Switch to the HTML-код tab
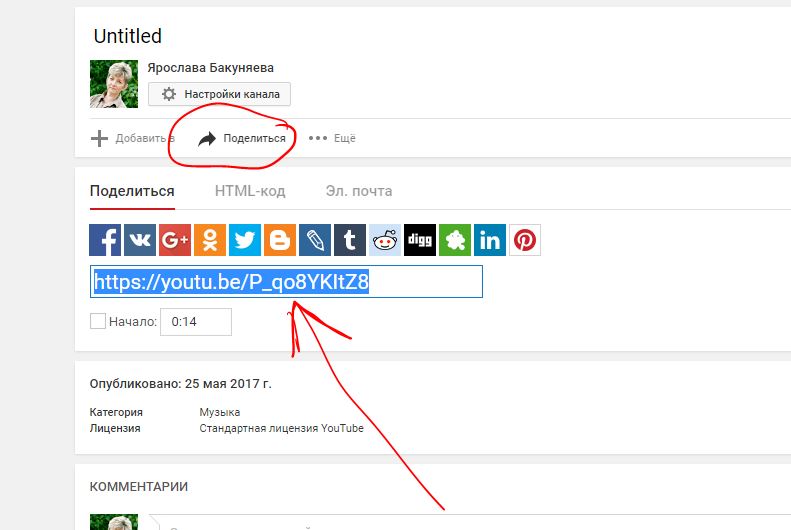This screenshot has height=530, width=791. click(x=250, y=191)
